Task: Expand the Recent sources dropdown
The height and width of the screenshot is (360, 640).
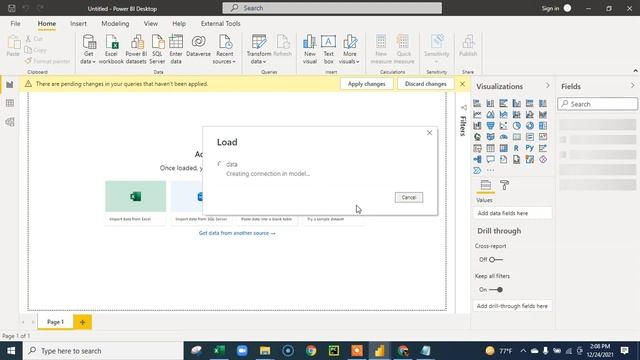Action: coord(224,49)
